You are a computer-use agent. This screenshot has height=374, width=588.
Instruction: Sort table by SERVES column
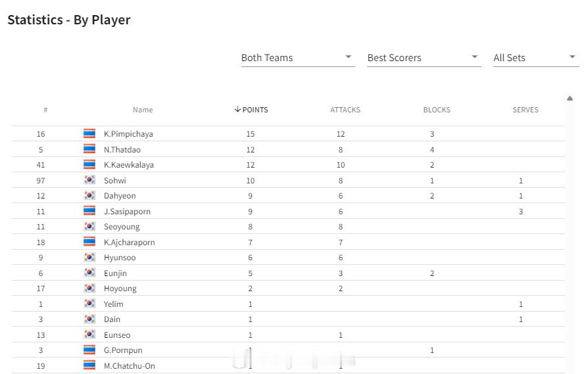pyautogui.click(x=526, y=110)
